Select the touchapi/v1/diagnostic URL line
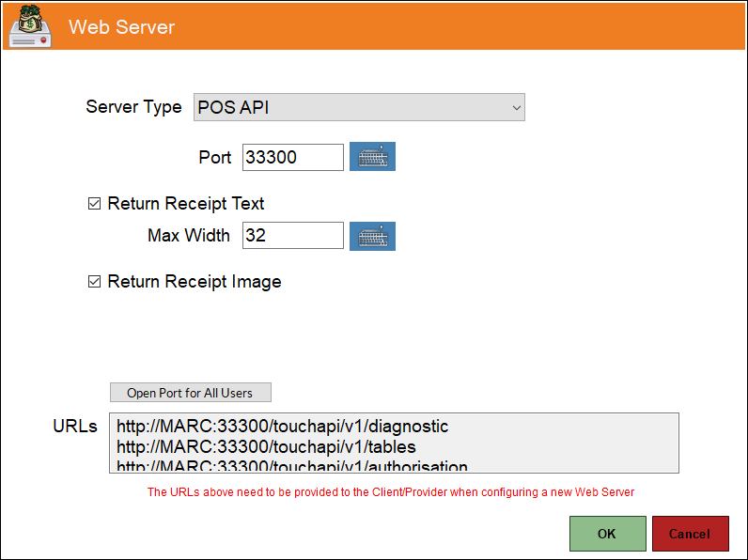This screenshot has width=748, height=560. pos(283,426)
